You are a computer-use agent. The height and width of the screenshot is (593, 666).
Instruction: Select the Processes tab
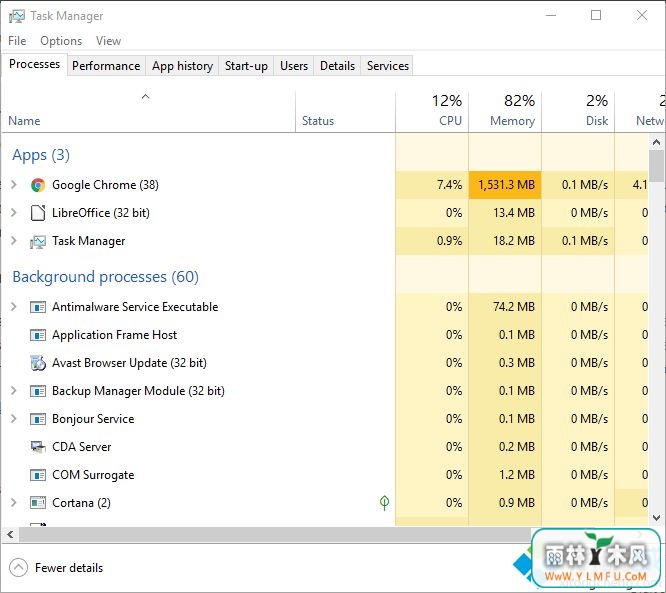[34, 64]
